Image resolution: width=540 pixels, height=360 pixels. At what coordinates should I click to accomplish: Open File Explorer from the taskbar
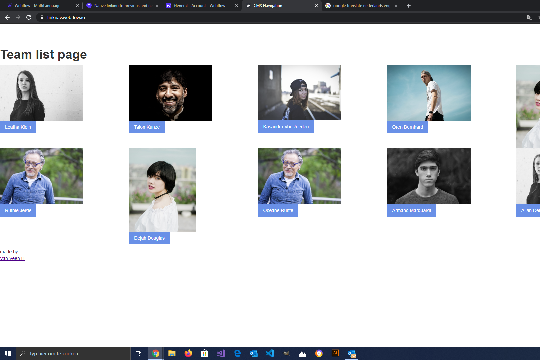coord(172,353)
